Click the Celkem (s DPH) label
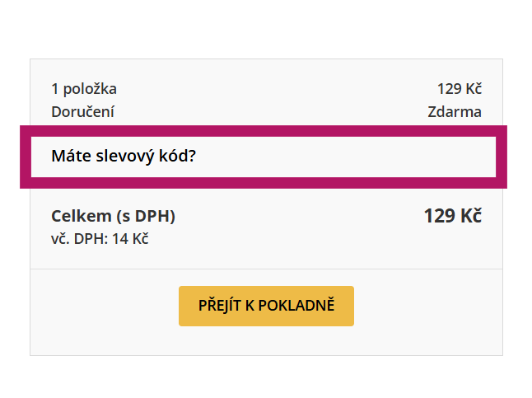This screenshot has height=398, width=532. pos(113,217)
